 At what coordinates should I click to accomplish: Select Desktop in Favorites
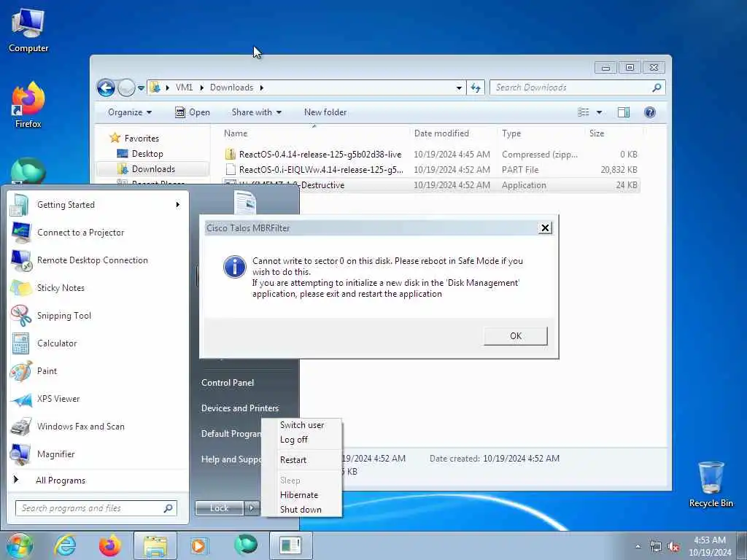(147, 154)
